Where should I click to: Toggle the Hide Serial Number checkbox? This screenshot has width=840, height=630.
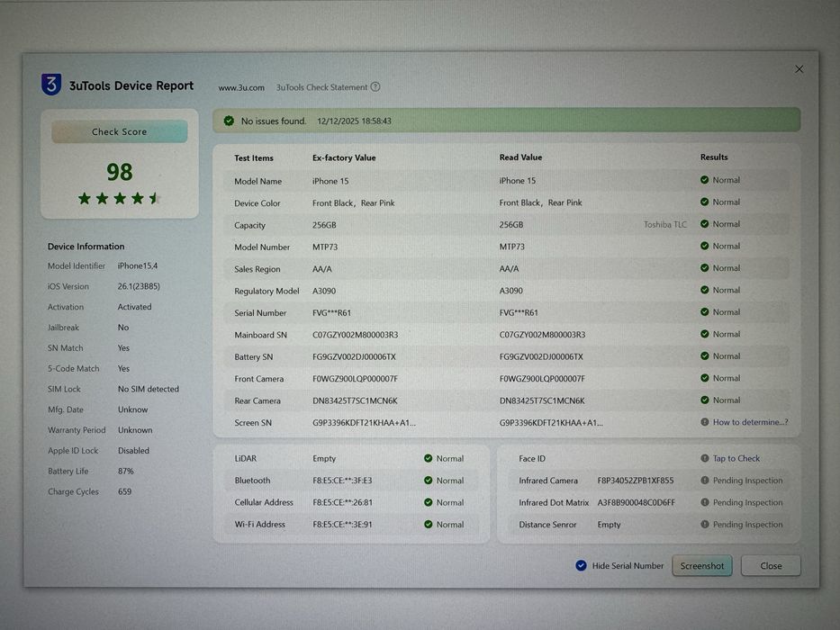[581, 565]
